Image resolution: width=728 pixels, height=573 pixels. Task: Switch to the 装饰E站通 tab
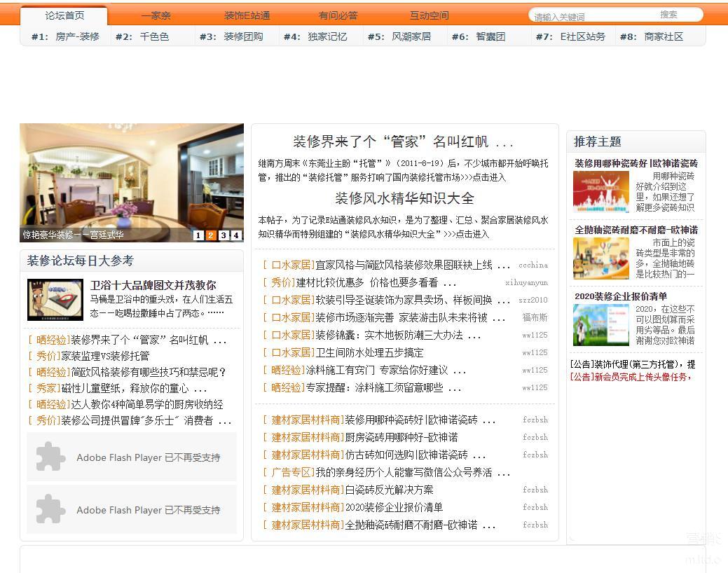(x=247, y=15)
